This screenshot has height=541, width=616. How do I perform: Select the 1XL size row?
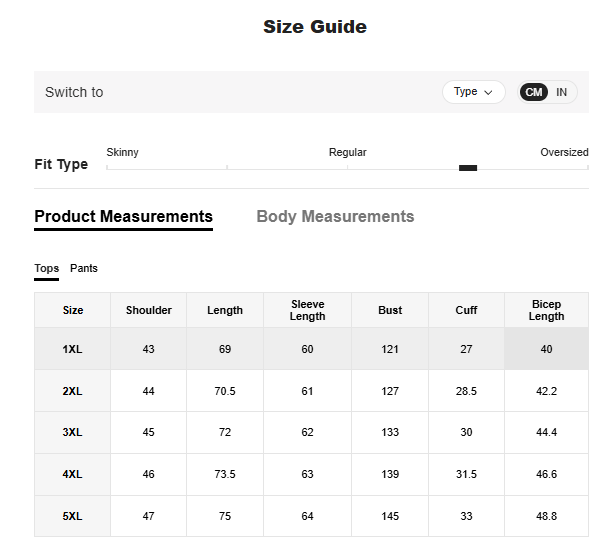click(72, 349)
